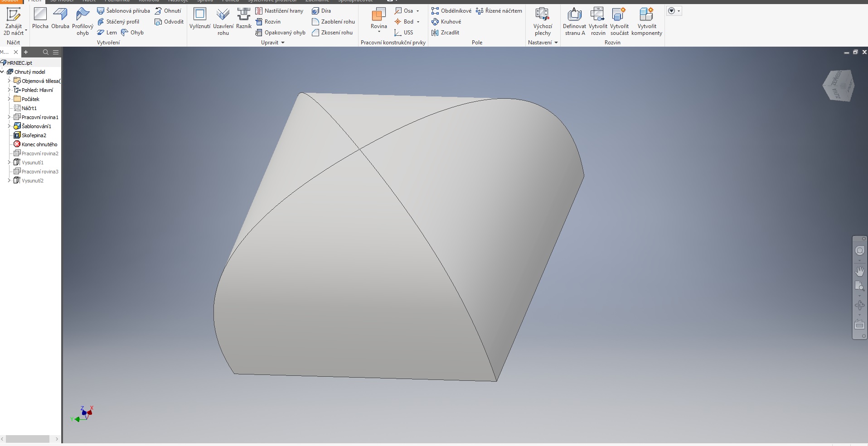This screenshot has width=868, height=446.
Task: Select the Ohnutí fold tool
Action: tap(168, 11)
